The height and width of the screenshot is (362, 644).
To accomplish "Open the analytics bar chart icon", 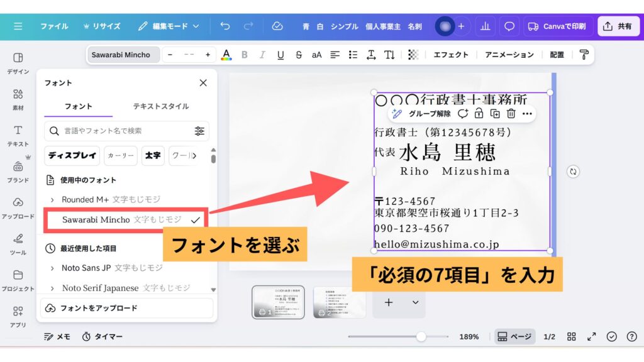I will [x=484, y=26].
